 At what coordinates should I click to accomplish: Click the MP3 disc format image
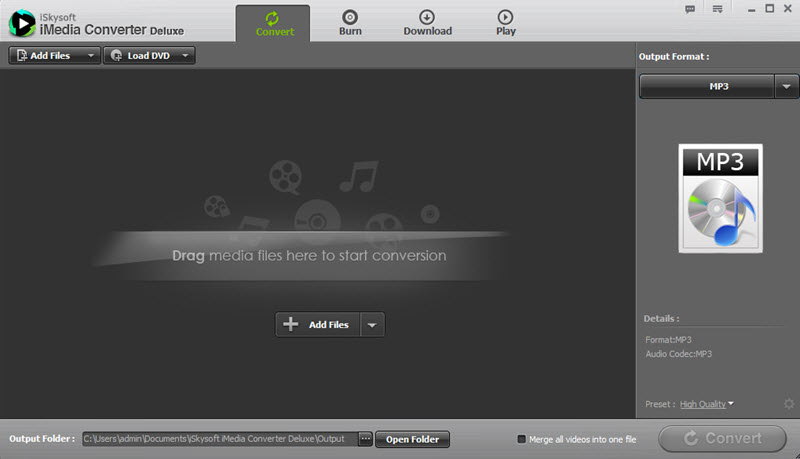720,197
